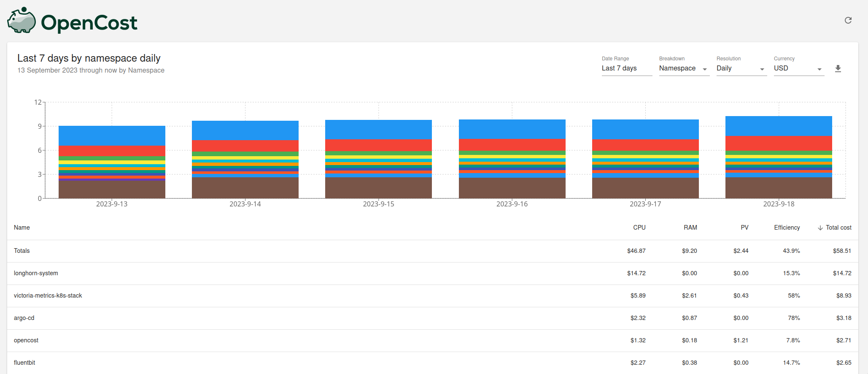Select the argo-cd namespace row
The height and width of the screenshot is (374, 868).
point(24,318)
